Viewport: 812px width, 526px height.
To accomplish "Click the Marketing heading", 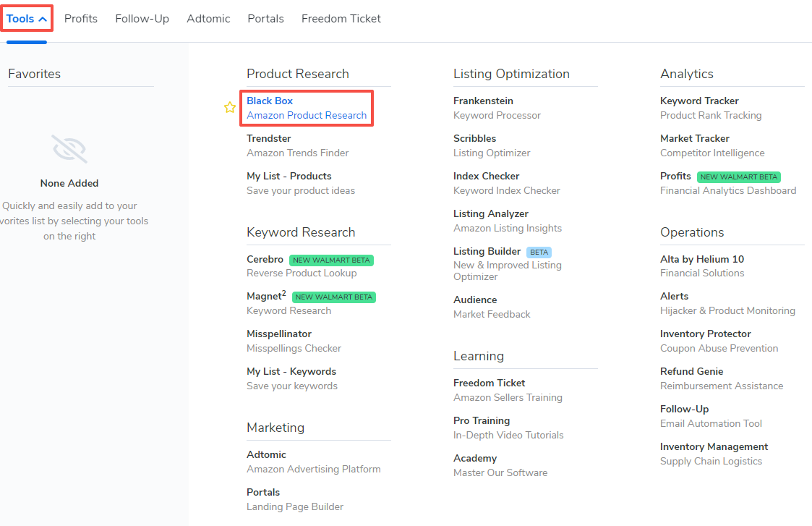I will click(275, 428).
